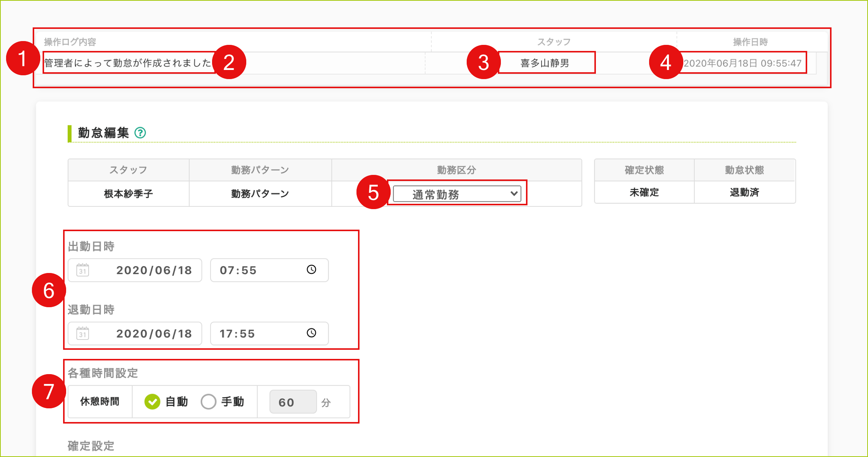The height and width of the screenshot is (457, 868).
Task: Click the log entry 管理者によって勤怠が作成されました
Action: (x=128, y=63)
